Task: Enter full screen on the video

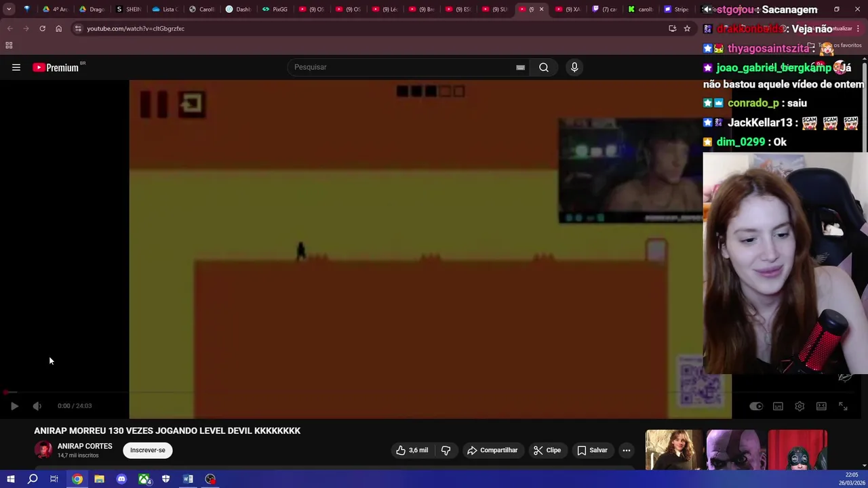Action: tap(843, 406)
